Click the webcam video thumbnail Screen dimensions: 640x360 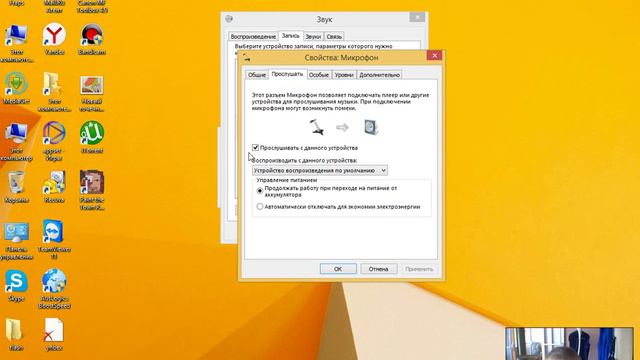click(x=569, y=343)
